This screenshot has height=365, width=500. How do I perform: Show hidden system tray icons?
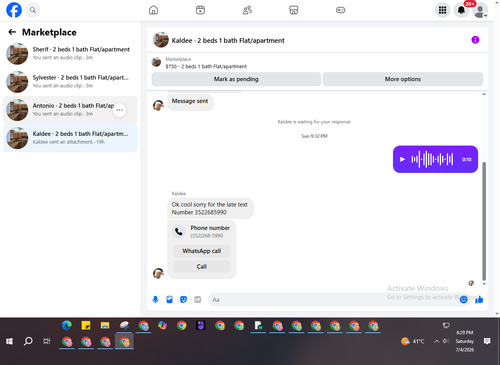coord(436,341)
